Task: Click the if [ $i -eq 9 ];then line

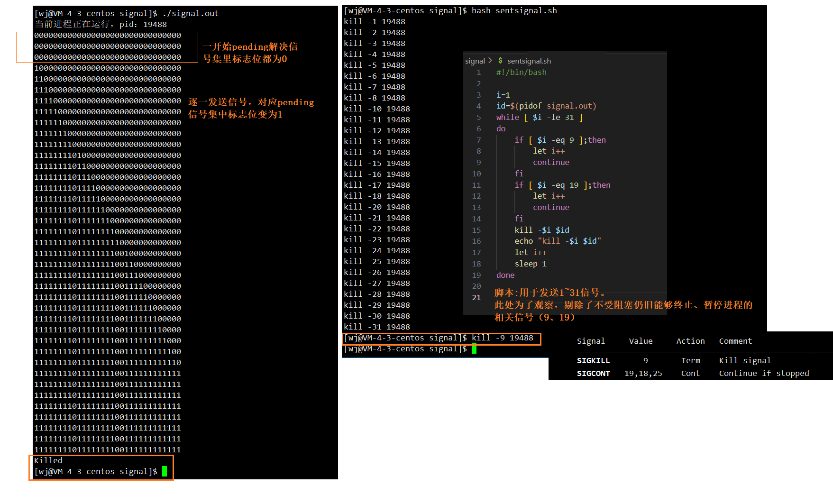Action: coord(560,140)
